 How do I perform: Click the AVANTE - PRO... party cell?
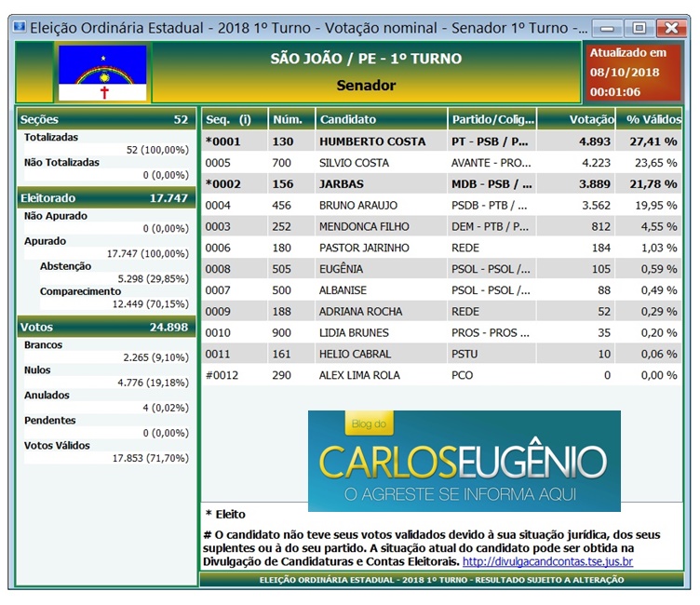click(x=491, y=163)
